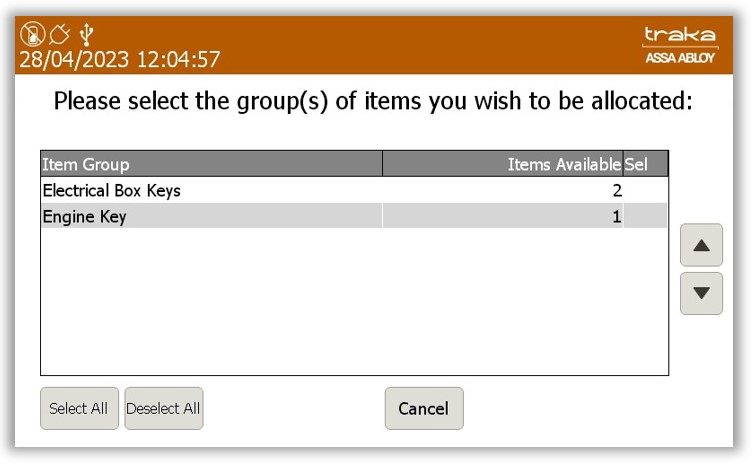Click the Item Group column header
The width and height of the screenshot is (755, 467).
click(211, 164)
